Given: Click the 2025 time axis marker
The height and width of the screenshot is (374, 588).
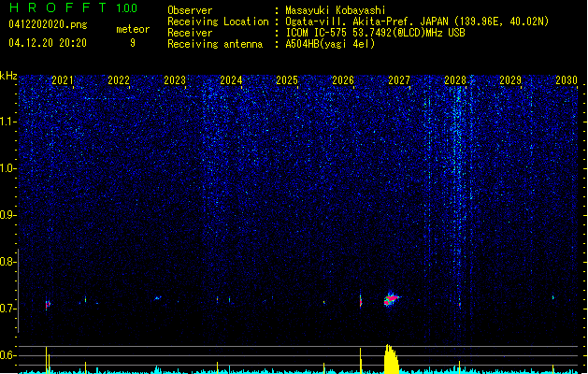Looking at the screenshot, I should (287, 80).
